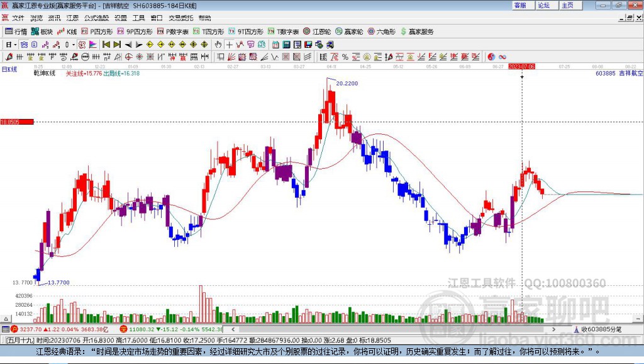Open the 公式选股 menu
Viewport: 644px width, 364px height.
pos(96,18)
